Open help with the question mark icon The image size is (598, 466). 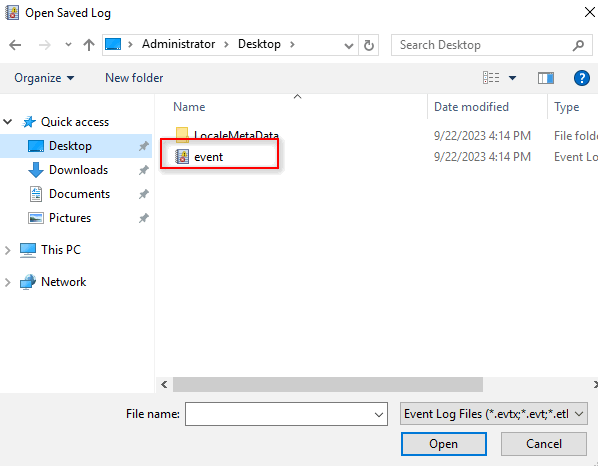point(582,78)
